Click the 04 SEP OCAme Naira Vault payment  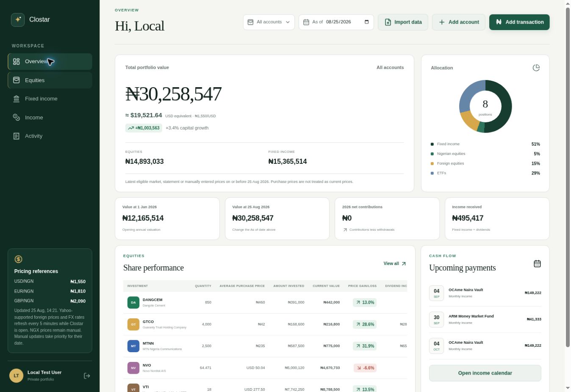coord(485,293)
